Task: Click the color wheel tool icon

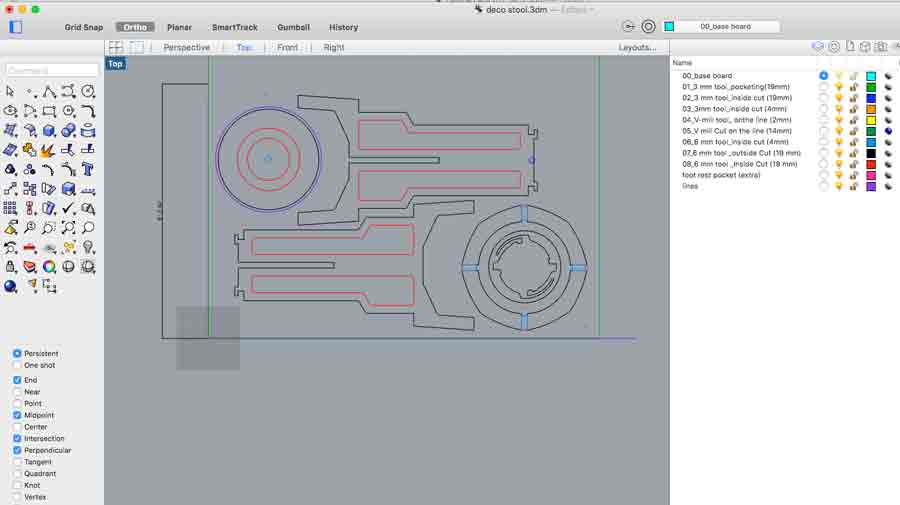Action: point(49,267)
